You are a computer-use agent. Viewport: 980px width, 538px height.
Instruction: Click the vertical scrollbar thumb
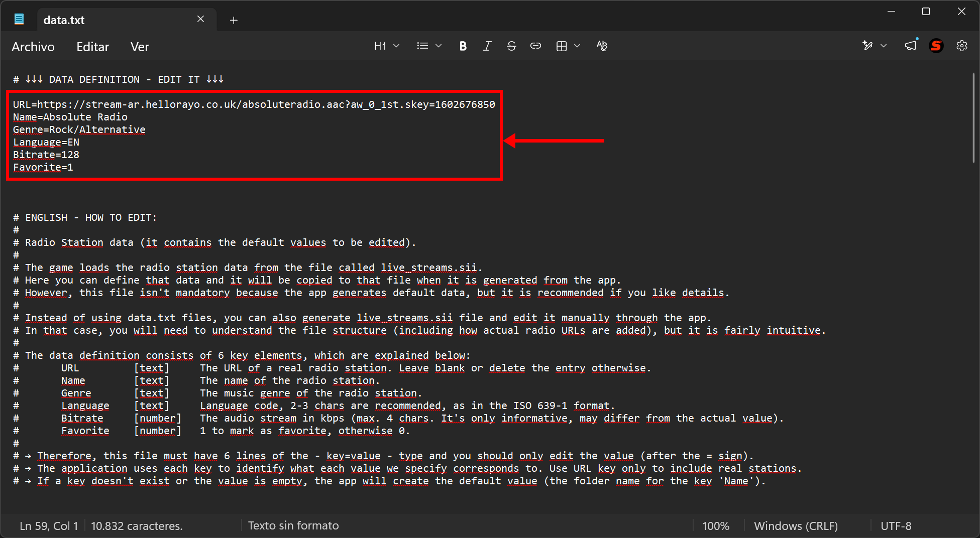pyautogui.click(x=973, y=118)
